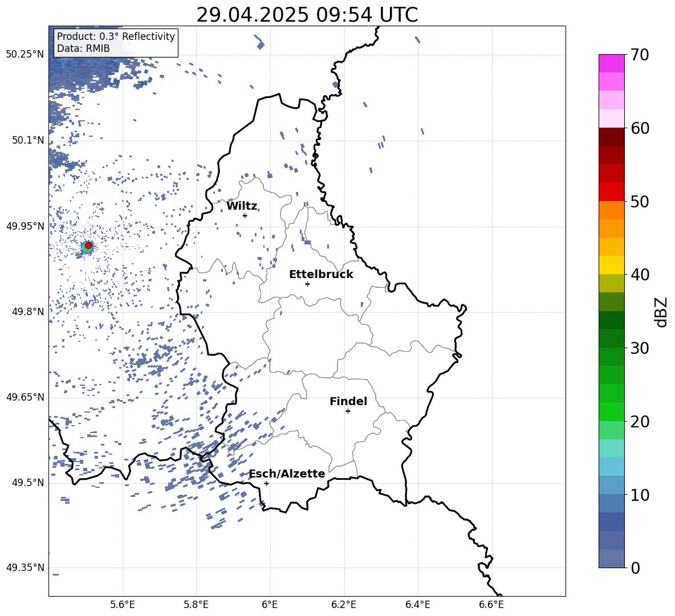This screenshot has width=675, height=616.
Task: Click the 'Product: 0.3° Reflectivity' text
Action: click(x=116, y=36)
